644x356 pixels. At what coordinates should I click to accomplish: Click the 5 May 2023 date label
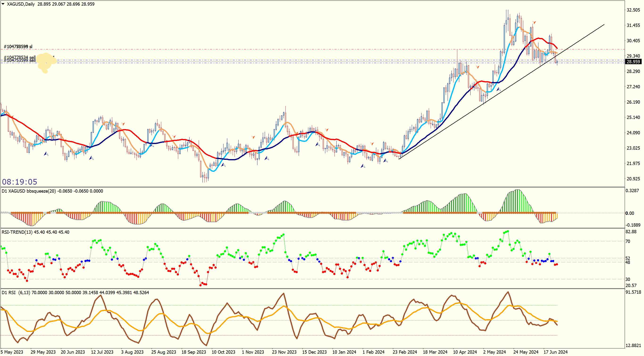[12, 352]
